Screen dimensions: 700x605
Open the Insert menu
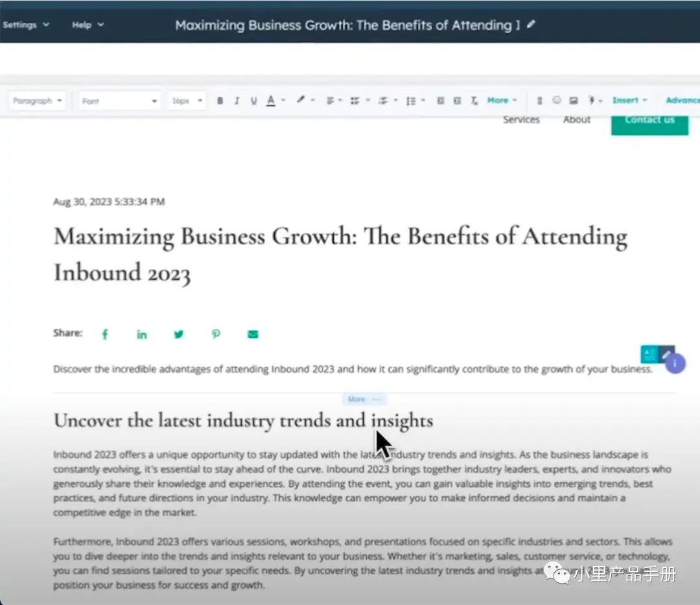tap(629, 101)
